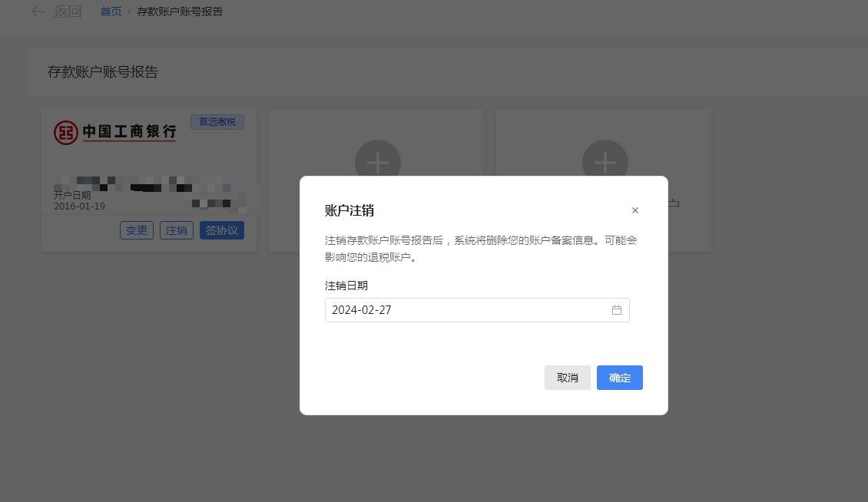Screen dimensions: 868x502
Task: Click the 开户日期 2016-01-19 text
Action: (79, 201)
